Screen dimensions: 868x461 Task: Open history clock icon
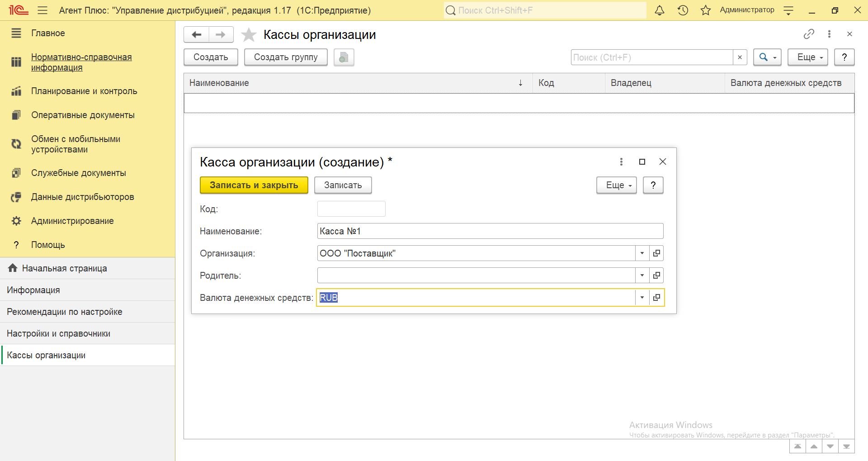click(683, 10)
